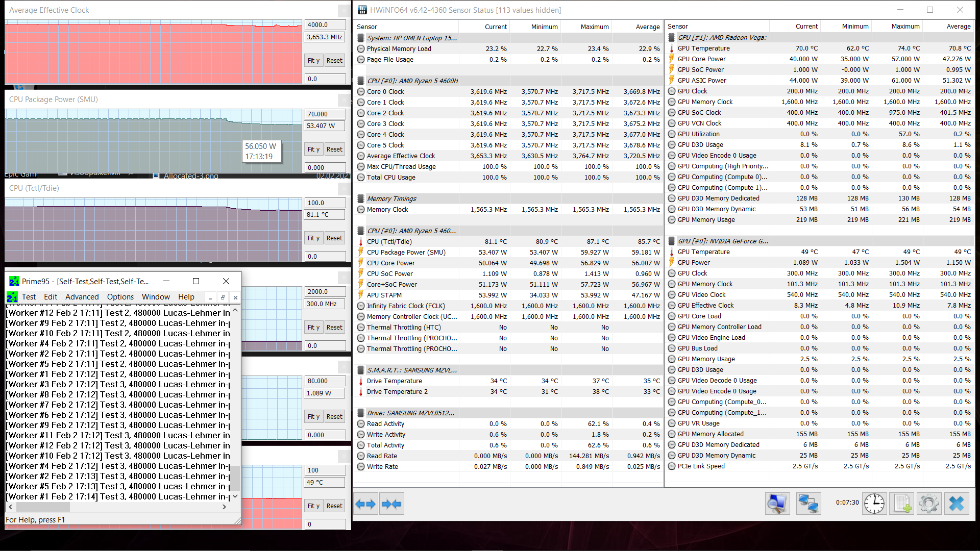980x551 pixels.
Task: Click Reset in the 49 °C graph window
Action: pos(334,506)
